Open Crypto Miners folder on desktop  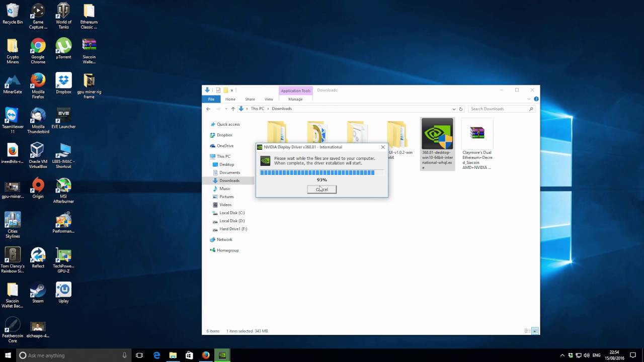(x=13, y=51)
